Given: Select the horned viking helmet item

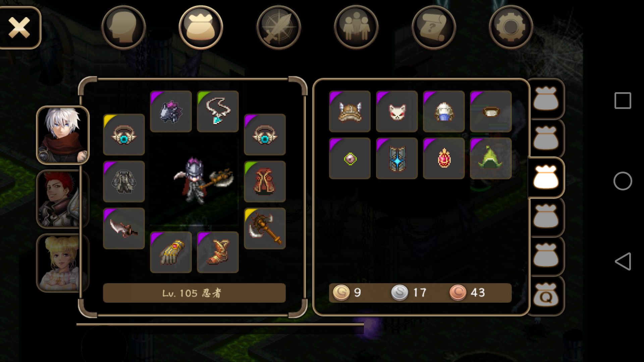Looking at the screenshot, I should pyautogui.click(x=350, y=111).
